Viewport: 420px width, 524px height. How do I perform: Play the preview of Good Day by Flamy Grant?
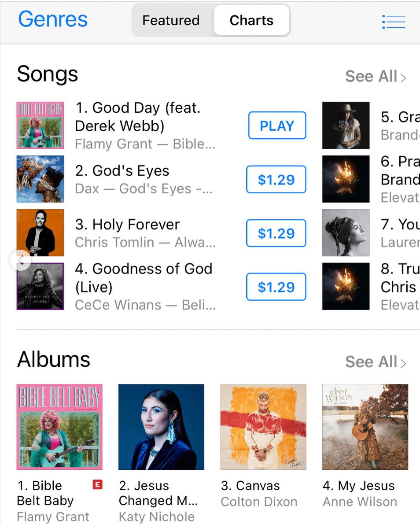(x=277, y=125)
